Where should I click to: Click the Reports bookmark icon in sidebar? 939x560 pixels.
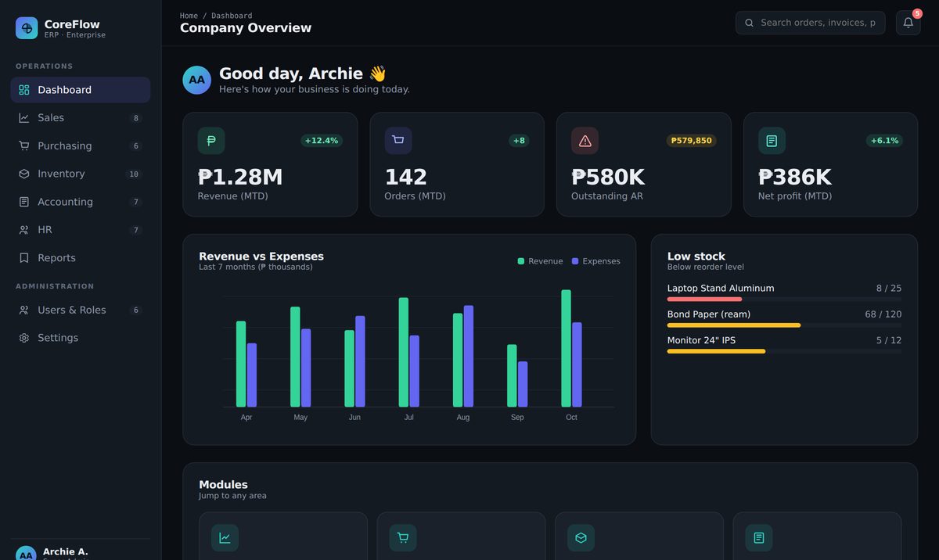pos(24,258)
